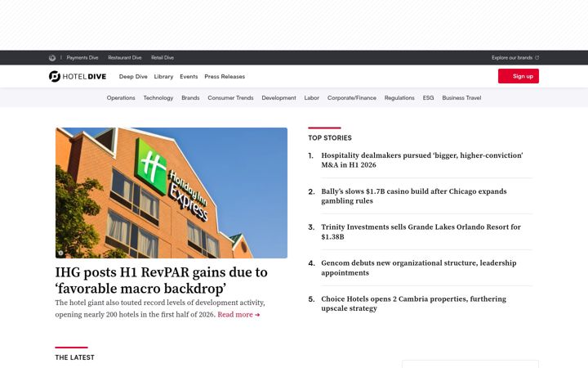Viewport: 588px width, 368px height.
Task: Open Bally's $1.7B casino build story
Action: pos(413,196)
